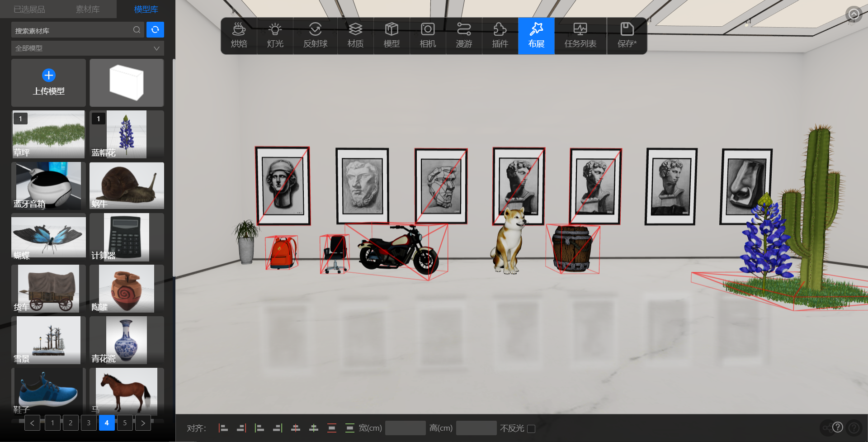
Task: Expand the 全部模型 category dropdown
Action: point(87,48)
